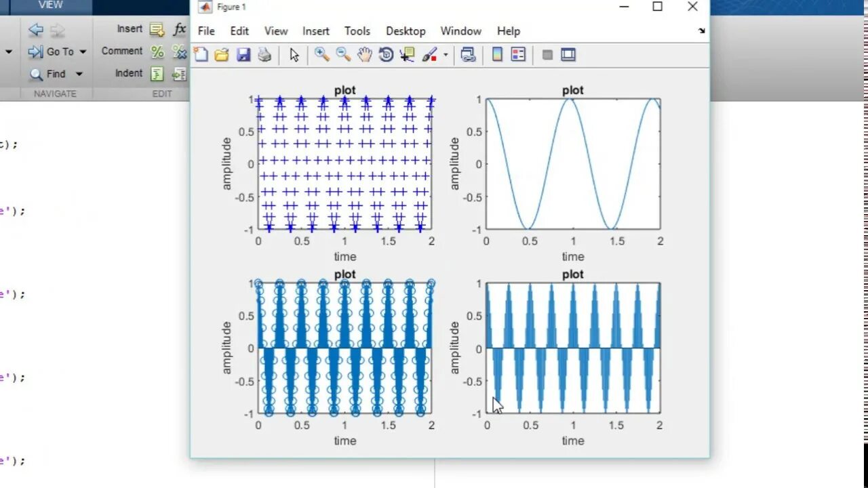This screenshot has width=868, height=488.
Task: Enable the Rotate 3D tool
Action: [x=386, y=55]
